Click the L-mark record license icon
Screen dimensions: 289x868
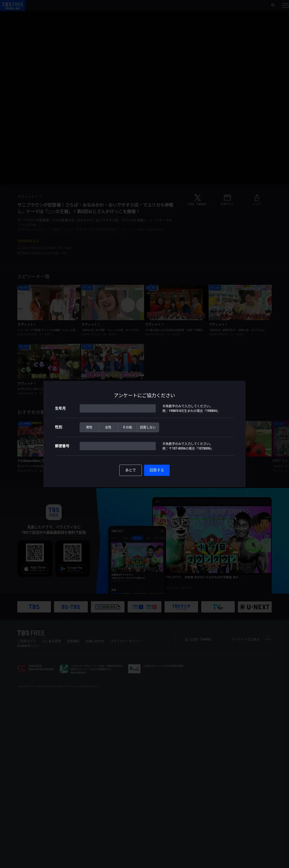click(x=64, y=669)
